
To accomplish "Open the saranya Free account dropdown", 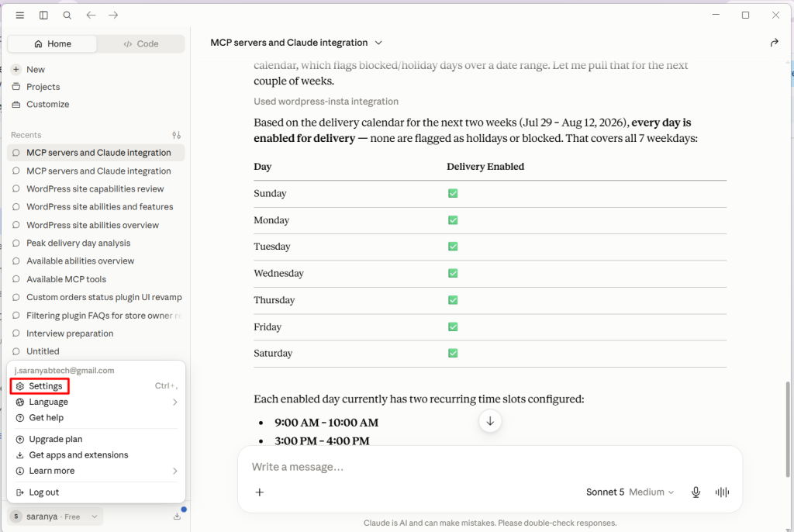I will click(55, 516).
